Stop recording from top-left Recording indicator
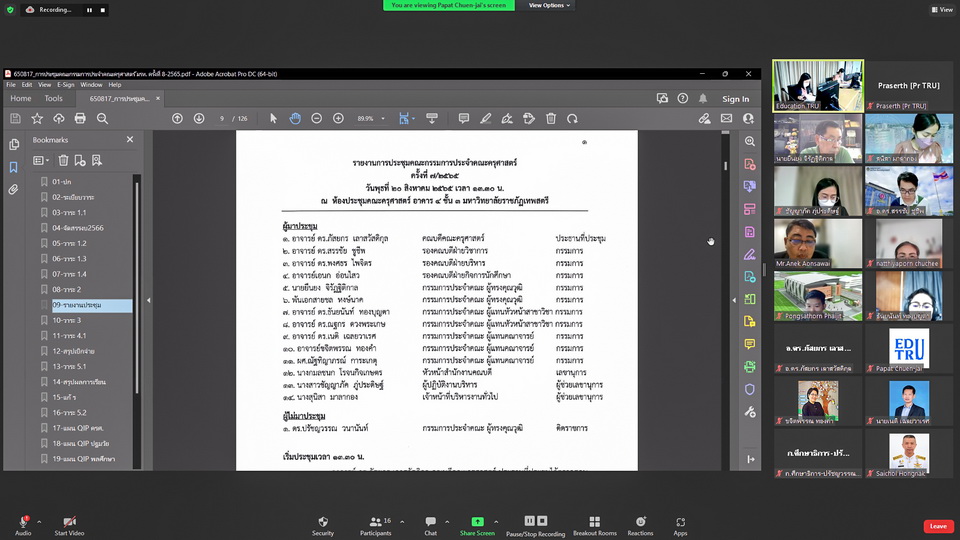 point(103,10)
